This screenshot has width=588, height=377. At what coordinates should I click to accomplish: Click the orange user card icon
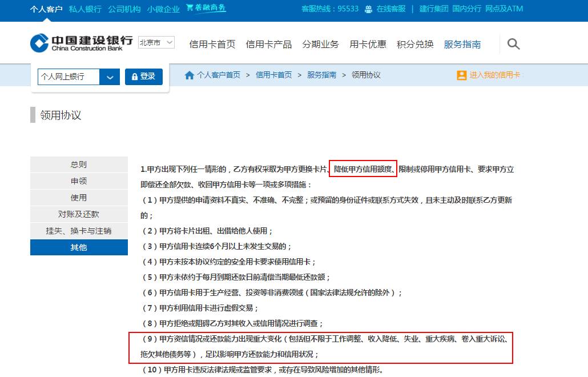[x=462, y=75]
